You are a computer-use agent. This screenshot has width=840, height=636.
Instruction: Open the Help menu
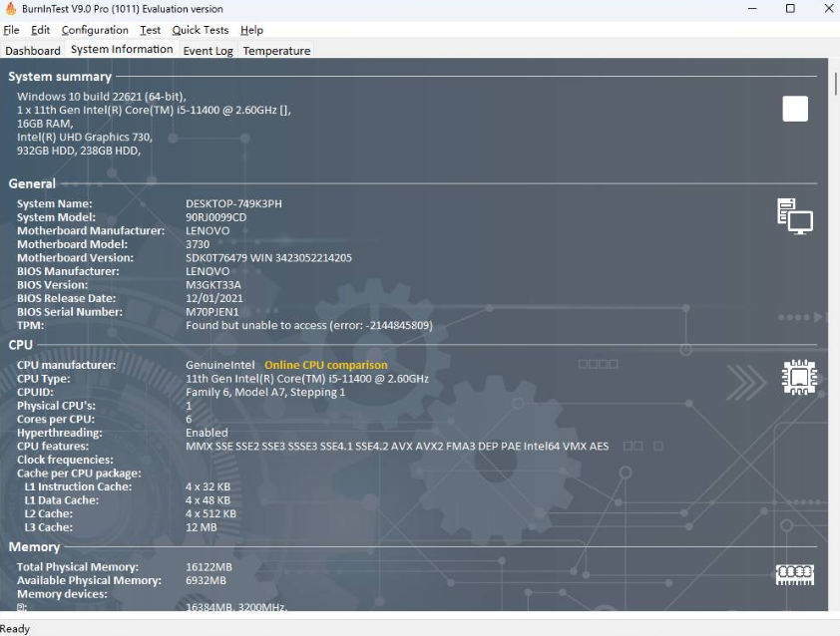pos(251,30)
